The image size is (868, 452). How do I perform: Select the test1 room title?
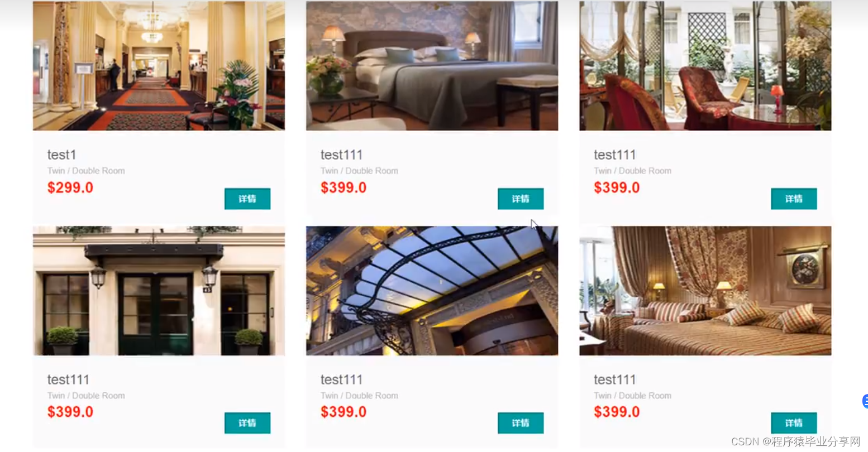[61, 155]
